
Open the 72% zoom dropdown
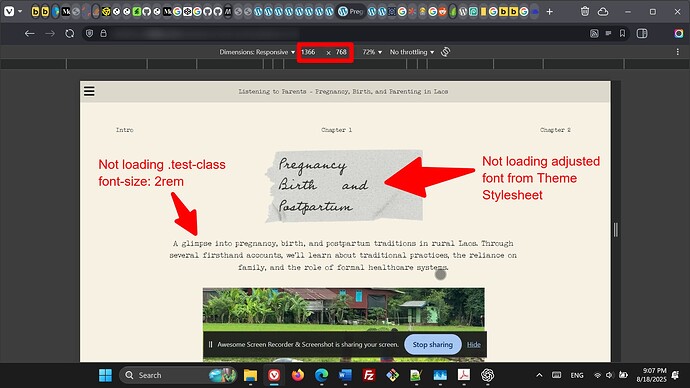pyautogui.click(x=372, y=52)
